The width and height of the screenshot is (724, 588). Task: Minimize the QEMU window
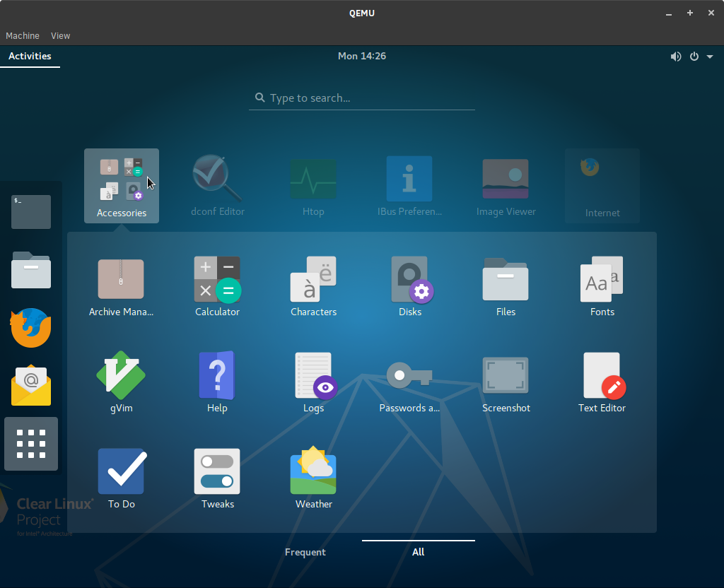(x=669, y=13)
